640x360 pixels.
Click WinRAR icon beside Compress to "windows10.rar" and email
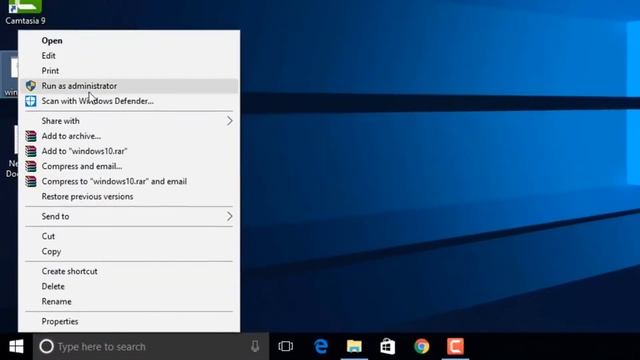click(31, 181)
